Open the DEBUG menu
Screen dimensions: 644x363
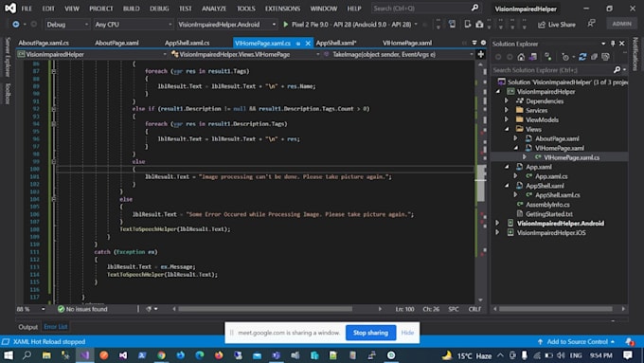pyautogui.click(x=159, y=9)
